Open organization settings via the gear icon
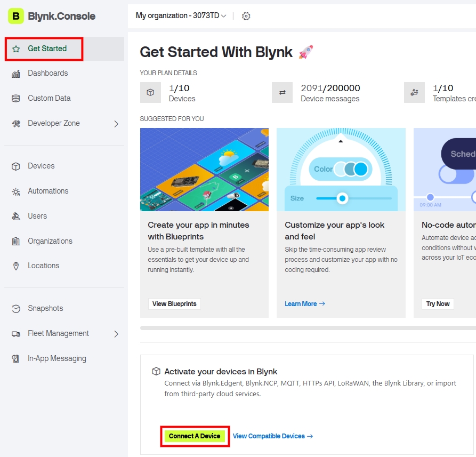Viewport: 476px width, 457px height. coord(245,16)
